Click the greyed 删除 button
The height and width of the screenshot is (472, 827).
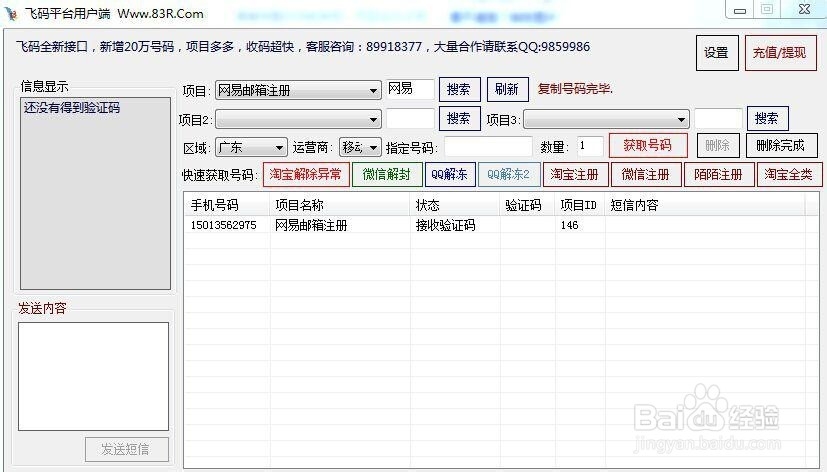718,146
